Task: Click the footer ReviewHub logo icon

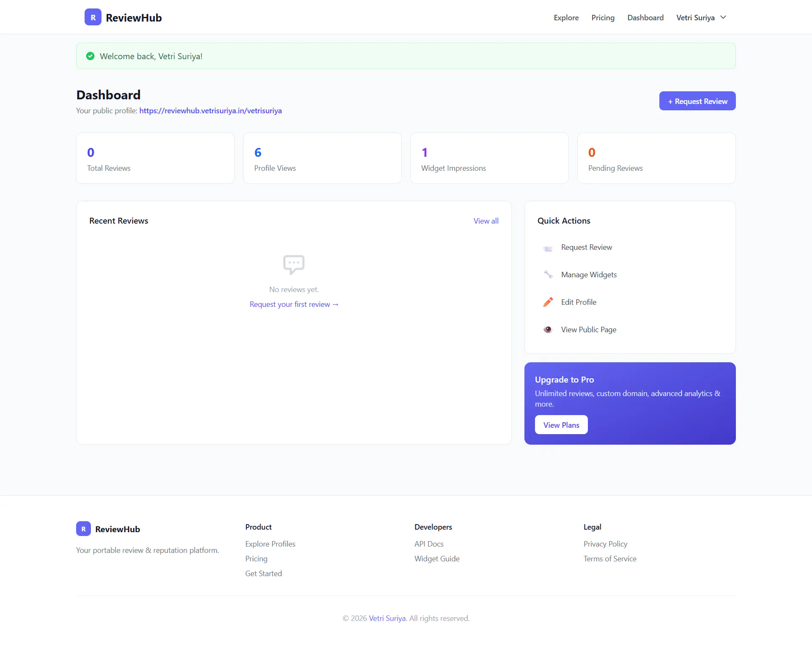Action: pyautogui.click(x=83, y=529)
